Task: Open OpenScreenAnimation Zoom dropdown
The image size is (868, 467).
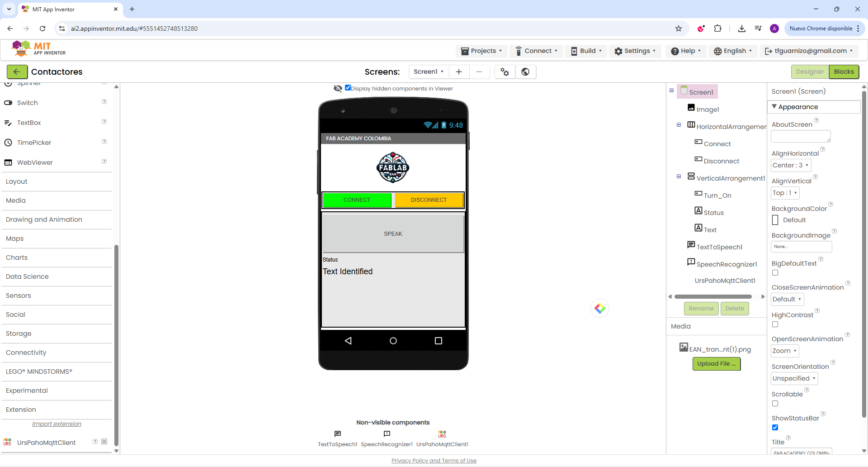Action: 785,351
